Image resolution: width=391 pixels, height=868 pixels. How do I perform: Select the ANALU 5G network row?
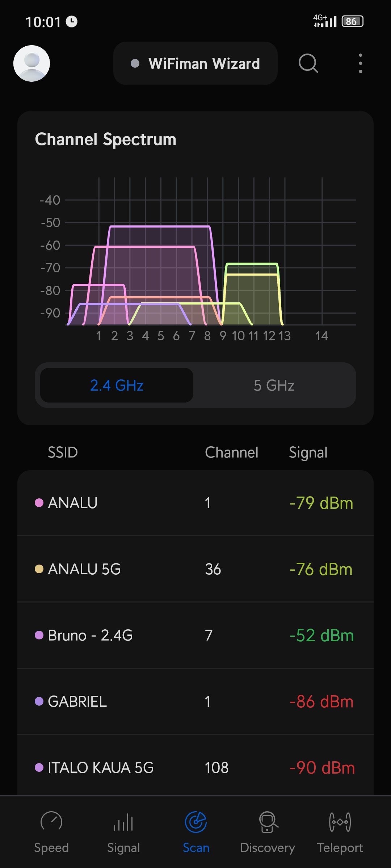(x=195, y=569)
